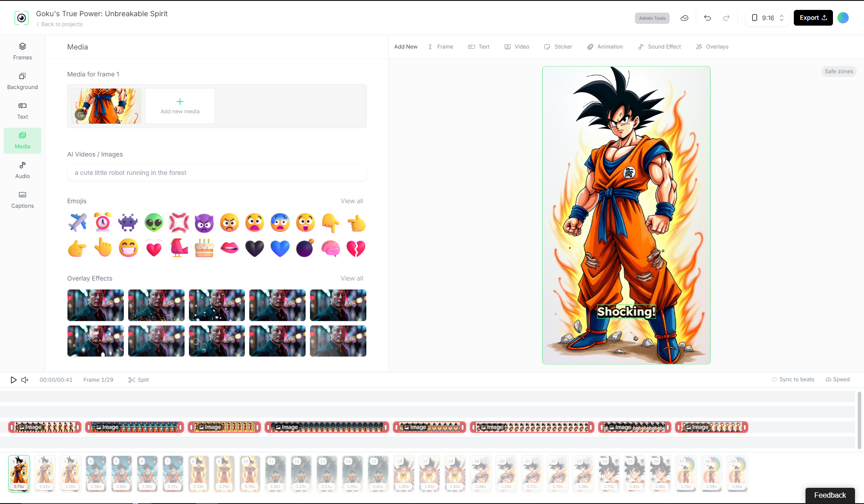864x504 pixels.
Task: Open the Audio panel
Action: click(x=22, y=169)
